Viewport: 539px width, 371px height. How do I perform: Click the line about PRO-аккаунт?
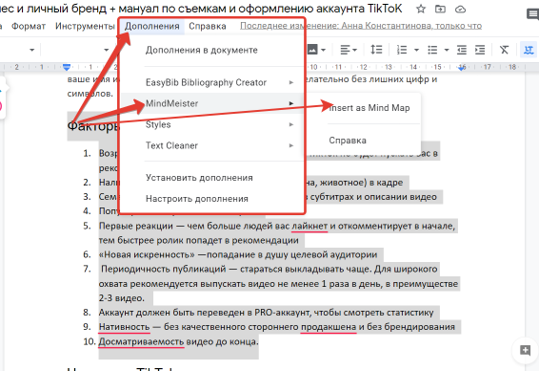pyautogui.click(x=266, y=312)
